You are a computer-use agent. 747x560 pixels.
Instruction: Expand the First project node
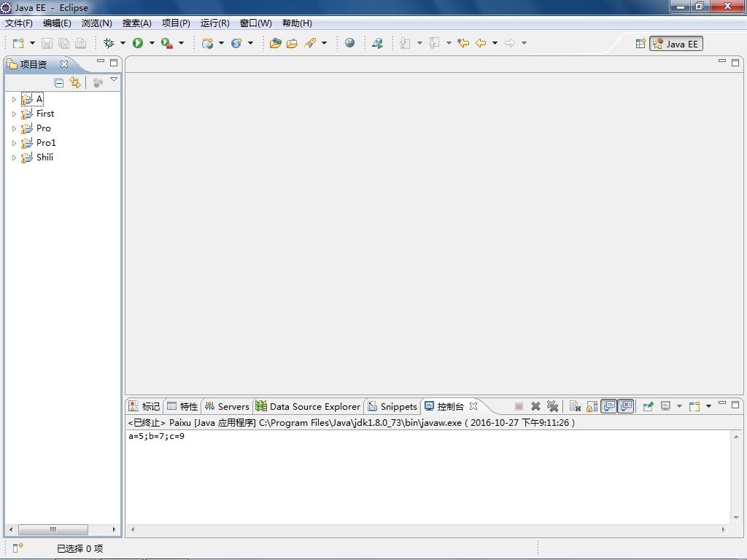[x=14, y=114]
